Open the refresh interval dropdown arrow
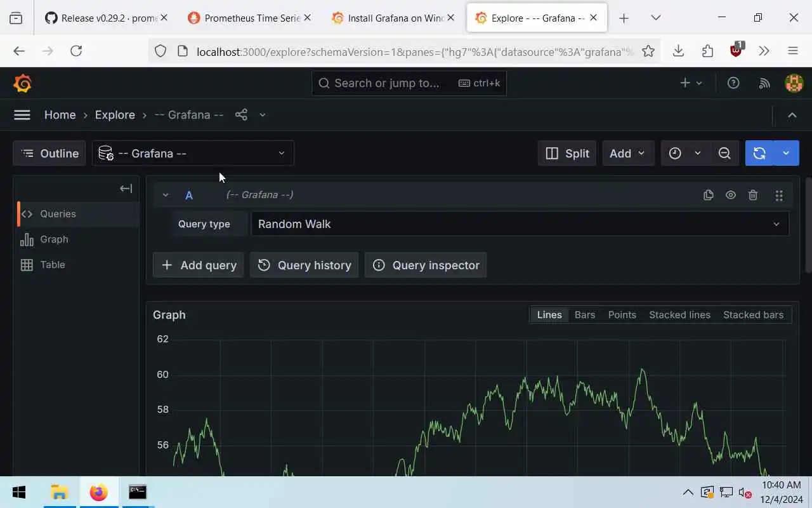 [x=786, y=153]
